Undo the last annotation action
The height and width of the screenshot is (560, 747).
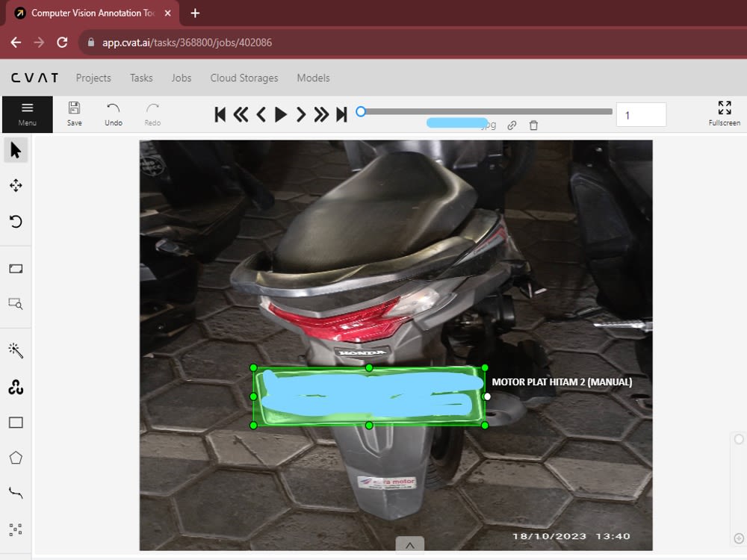click(x=114, y=114)
